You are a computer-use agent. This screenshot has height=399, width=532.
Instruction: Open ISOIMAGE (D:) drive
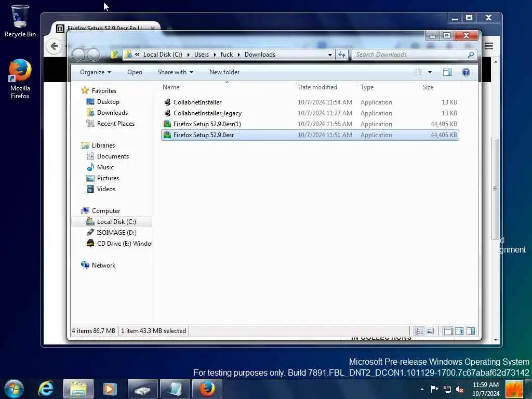116,232
